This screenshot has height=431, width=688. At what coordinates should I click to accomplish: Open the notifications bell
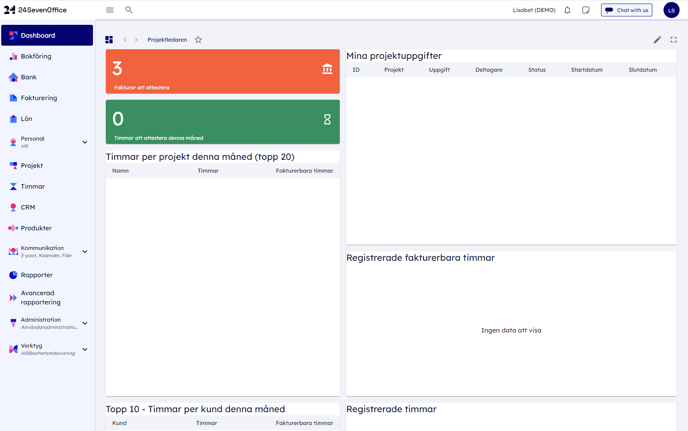[567, 10]
